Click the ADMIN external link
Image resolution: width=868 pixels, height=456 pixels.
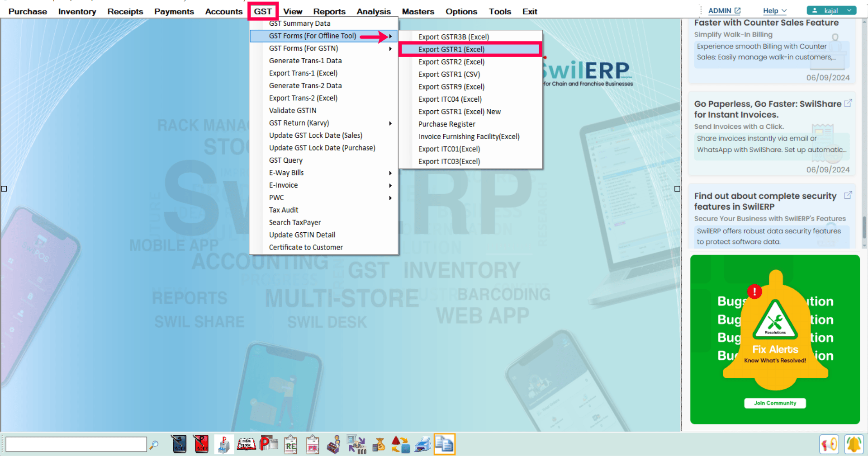(724, 10)
